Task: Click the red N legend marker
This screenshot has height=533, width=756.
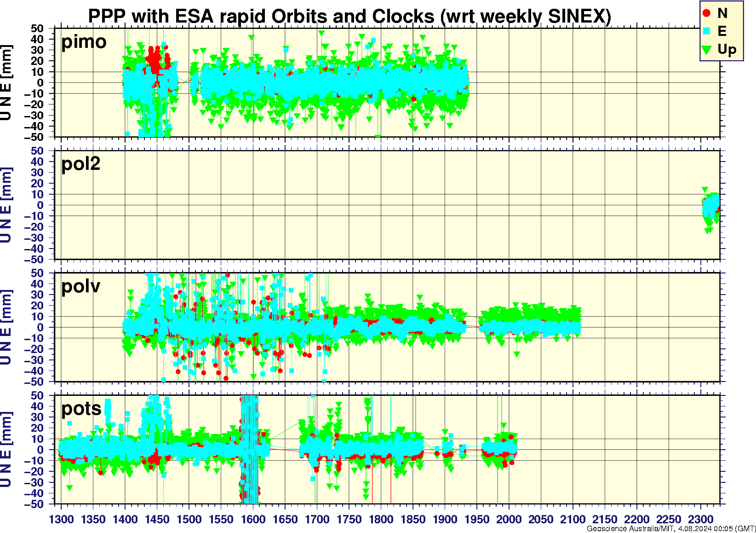Action: click(707, 13)
